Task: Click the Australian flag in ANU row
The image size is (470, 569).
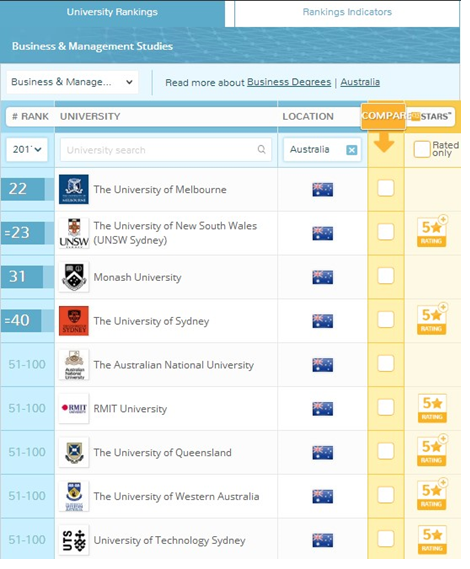Action: (322, 365)
